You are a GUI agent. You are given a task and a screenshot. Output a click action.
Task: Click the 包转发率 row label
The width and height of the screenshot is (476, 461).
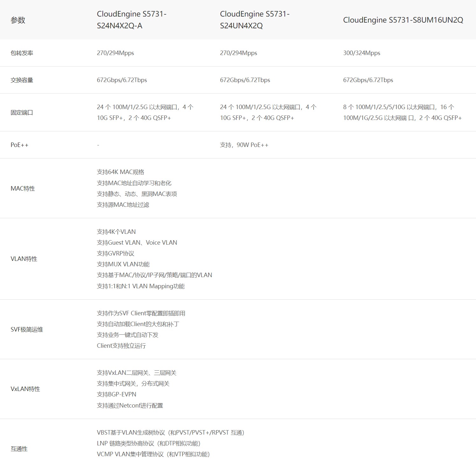[x=22, y=53]
